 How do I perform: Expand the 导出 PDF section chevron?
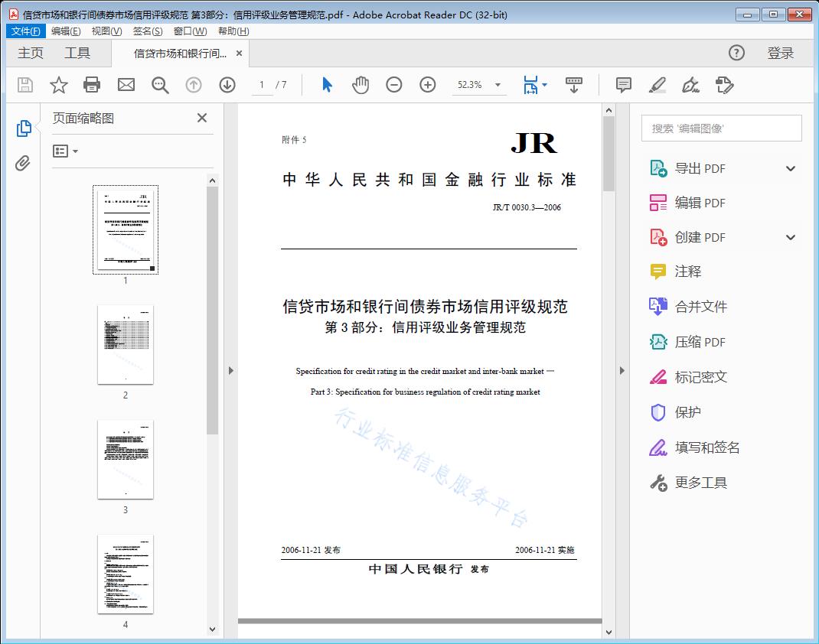pos(791,169)
